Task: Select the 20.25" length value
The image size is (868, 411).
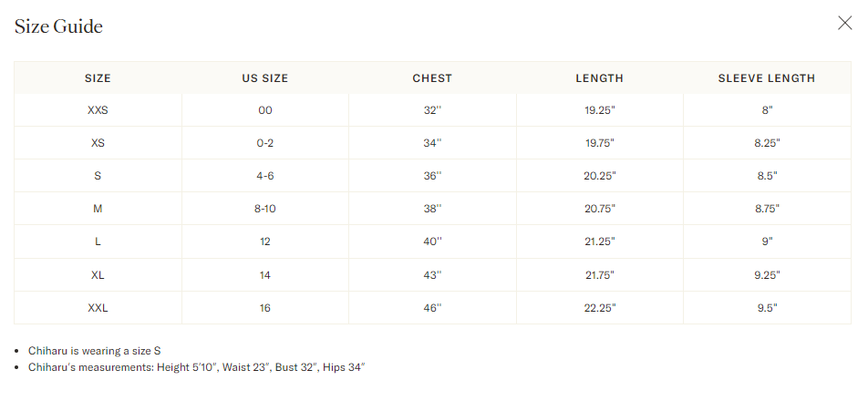Action: 599,176
